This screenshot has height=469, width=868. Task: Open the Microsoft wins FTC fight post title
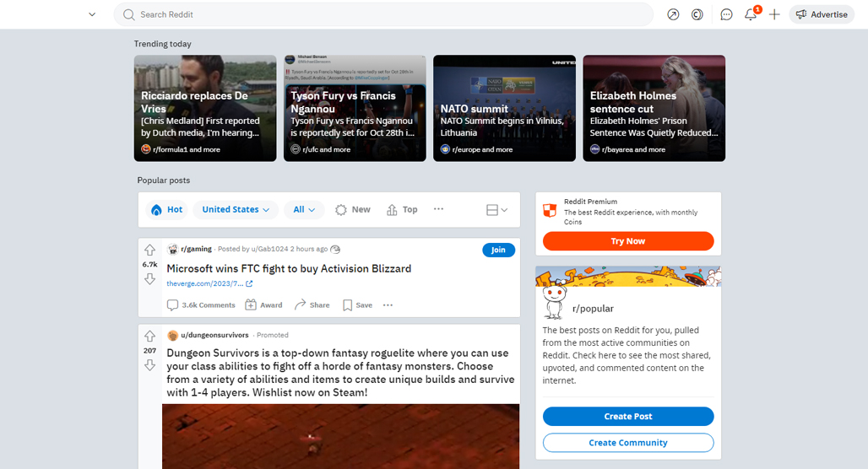(x=289, y=269)
